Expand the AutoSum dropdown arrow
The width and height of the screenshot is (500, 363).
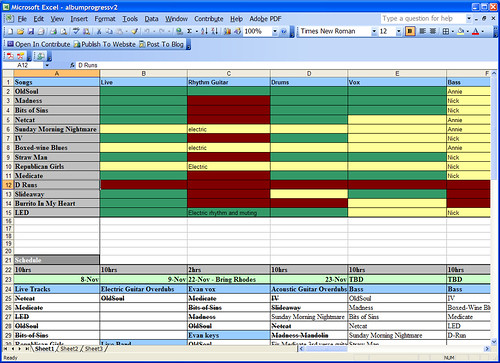[x=197, y=31]
